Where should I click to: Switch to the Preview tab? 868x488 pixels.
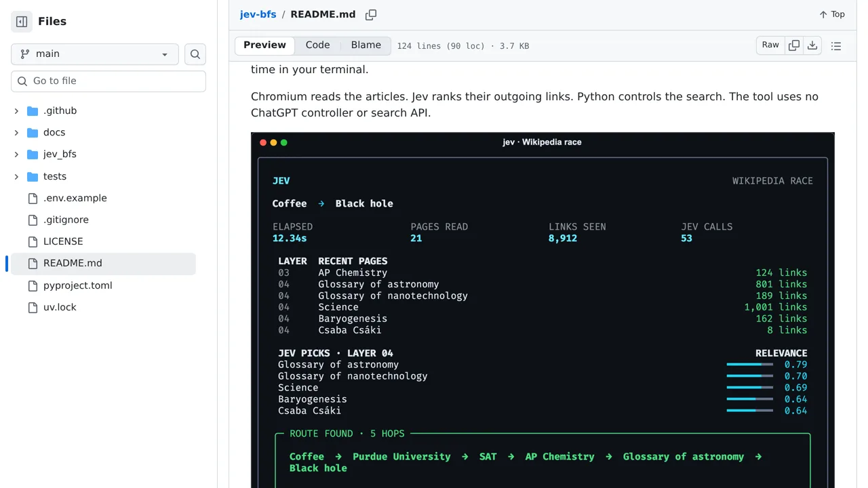(264, 45)
